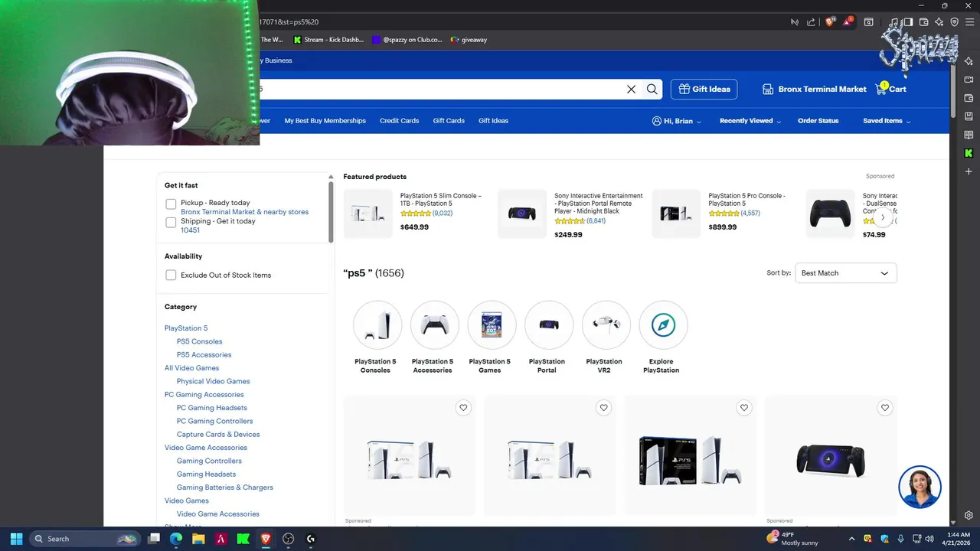This screenshot has height=551, width=980.
Task: Open OBS Studio from the taskbar
Action: pos(288,539)
